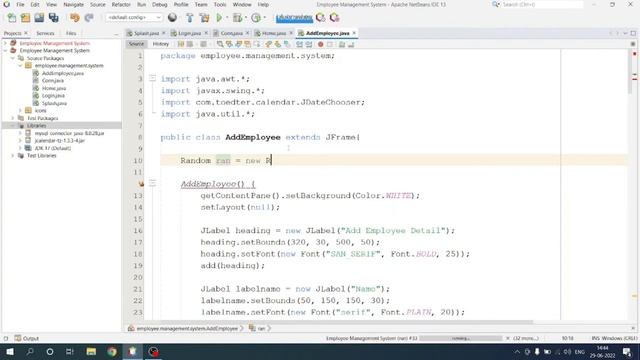Click the search field in title bar

[542, 4]
